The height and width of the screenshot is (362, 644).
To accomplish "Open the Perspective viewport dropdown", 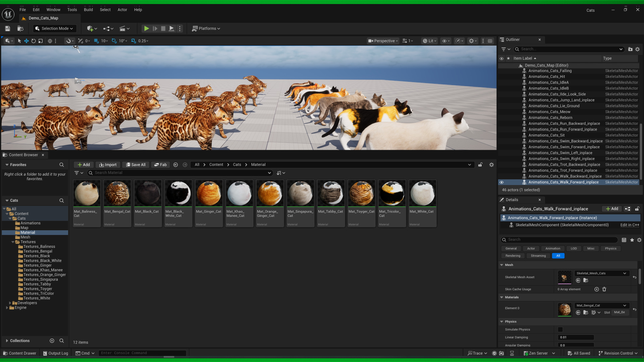I will tap(383, 41).
